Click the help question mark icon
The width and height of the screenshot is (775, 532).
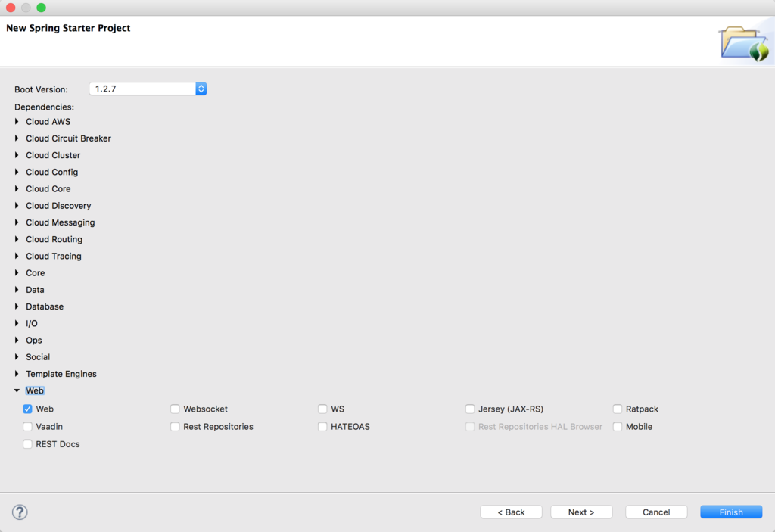[20, 512]
